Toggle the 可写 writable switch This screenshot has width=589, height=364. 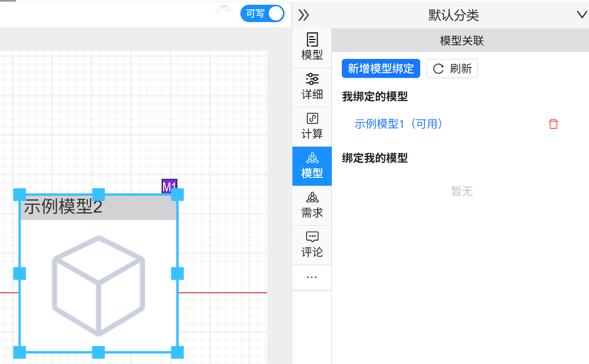click(262, 14)
